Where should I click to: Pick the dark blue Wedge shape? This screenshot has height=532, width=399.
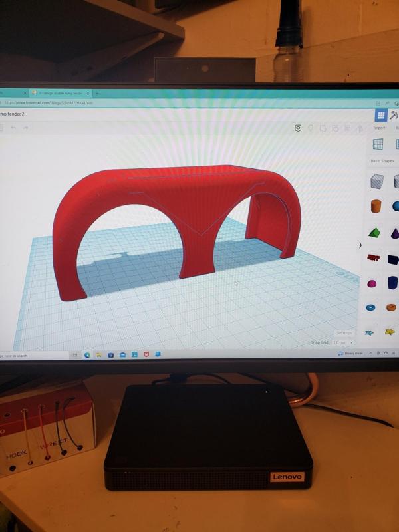coord(394,259)
